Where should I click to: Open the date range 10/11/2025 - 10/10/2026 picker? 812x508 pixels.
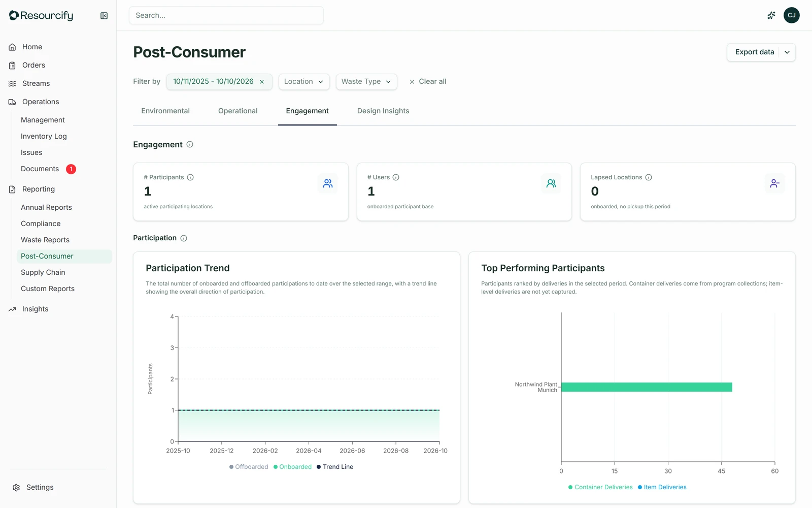point(213,82)
